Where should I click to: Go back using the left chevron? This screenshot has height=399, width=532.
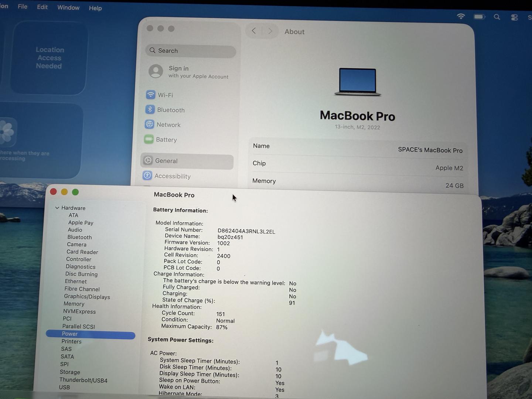(254, 31)
